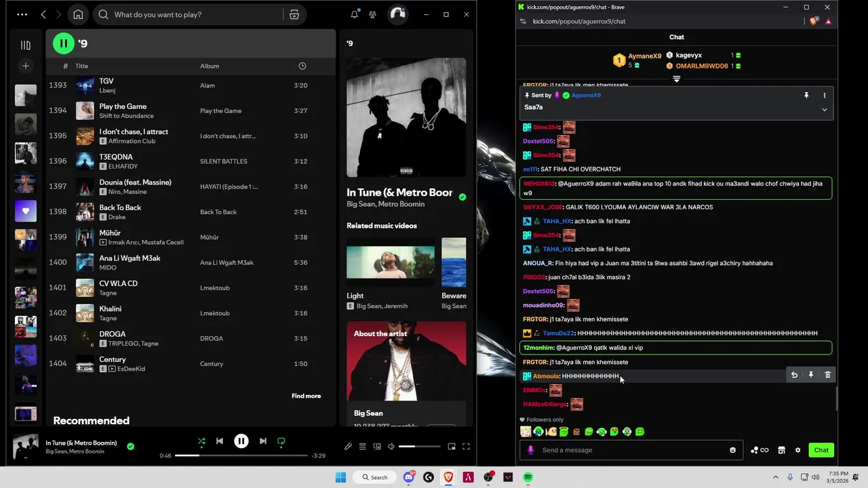Open the play queue icon
868x488 pixels.
point(362,447)
